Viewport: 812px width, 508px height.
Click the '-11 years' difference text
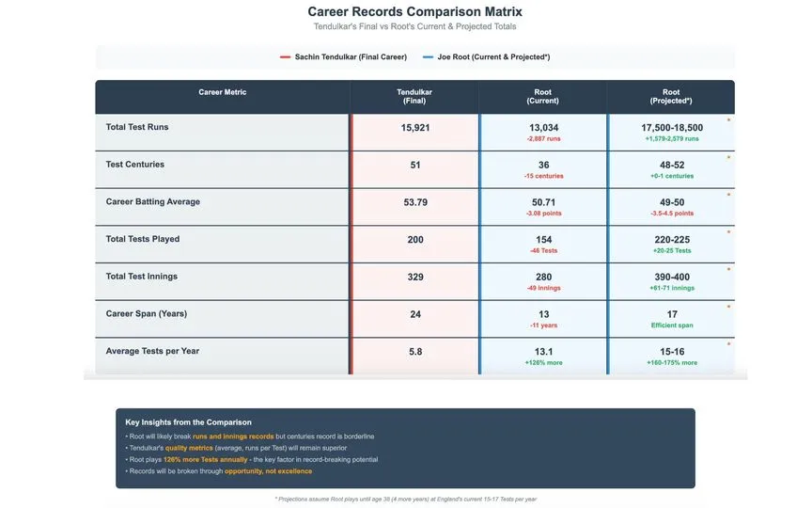click(x=544, y=325)
